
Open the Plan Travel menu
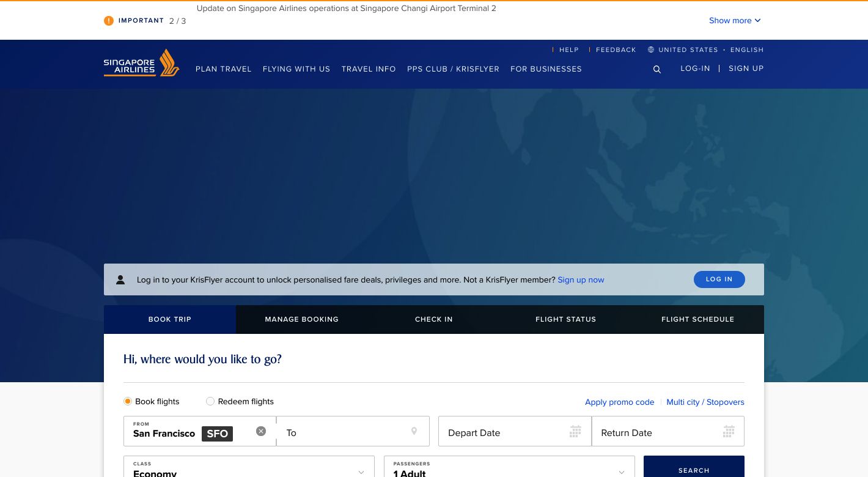pyautogui.click(x=224, y=69)
